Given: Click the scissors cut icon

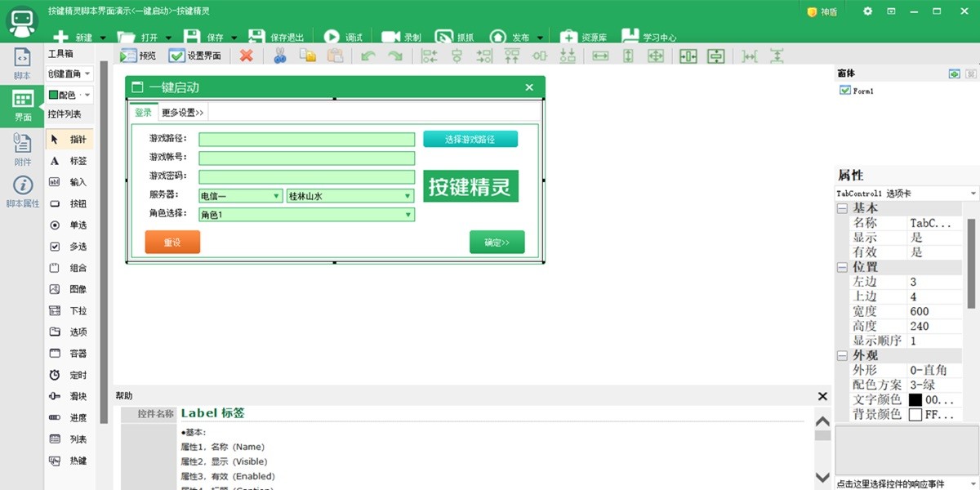Looking at the screenshot, I should coord(280,56).
